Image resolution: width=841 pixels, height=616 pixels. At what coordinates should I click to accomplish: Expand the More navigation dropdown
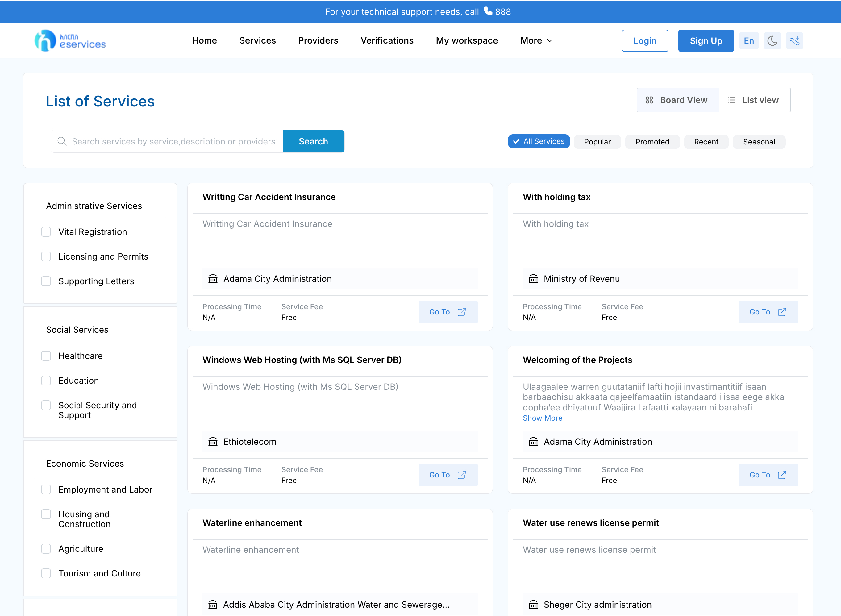536,40
